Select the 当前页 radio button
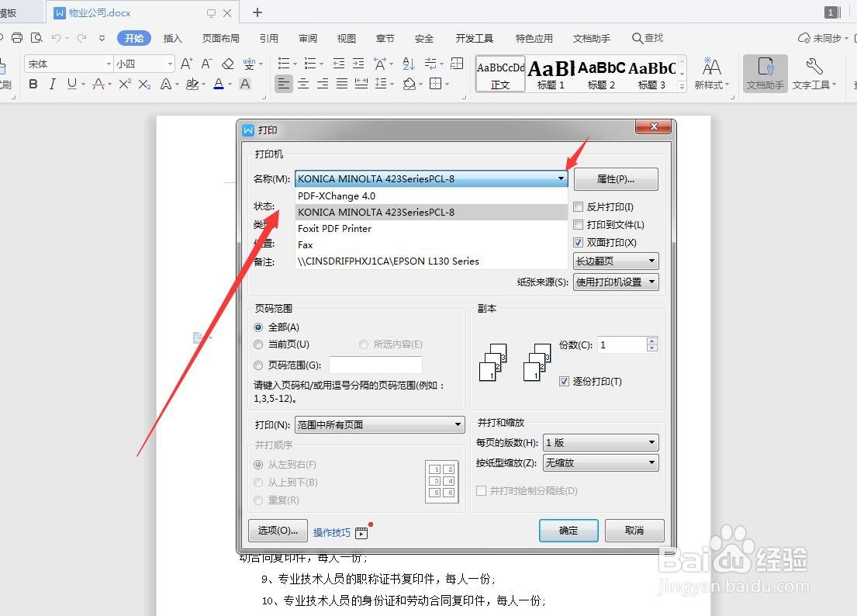 tap(257, 344)
